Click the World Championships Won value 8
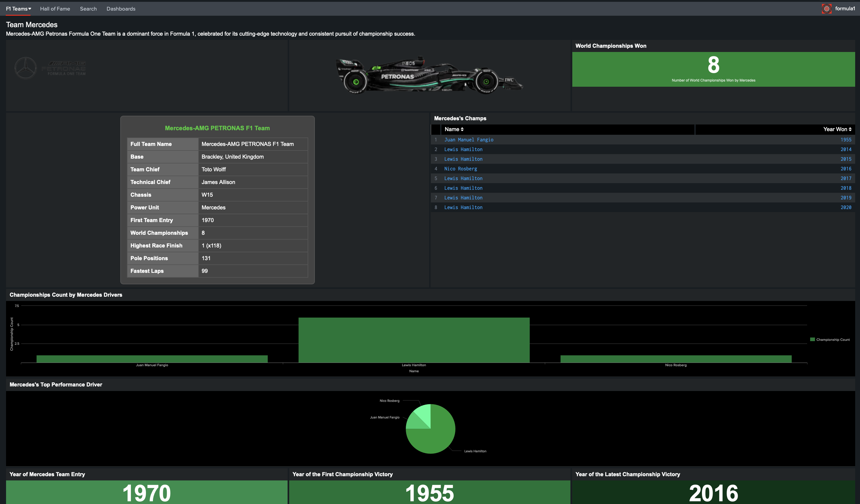The image size is (860, 504). pos(713,65)
